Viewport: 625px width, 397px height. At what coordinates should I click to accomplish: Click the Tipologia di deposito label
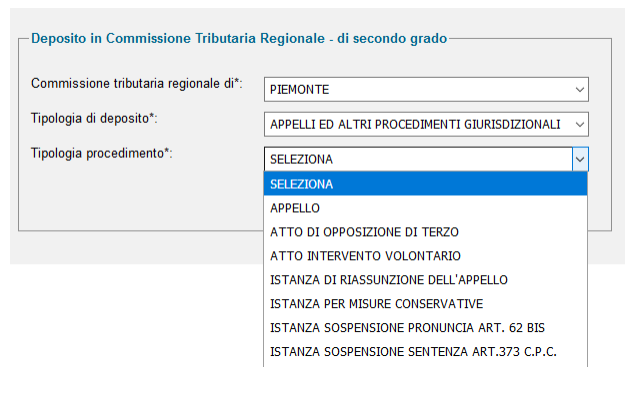pyautogui.click(x=94, y=119)
